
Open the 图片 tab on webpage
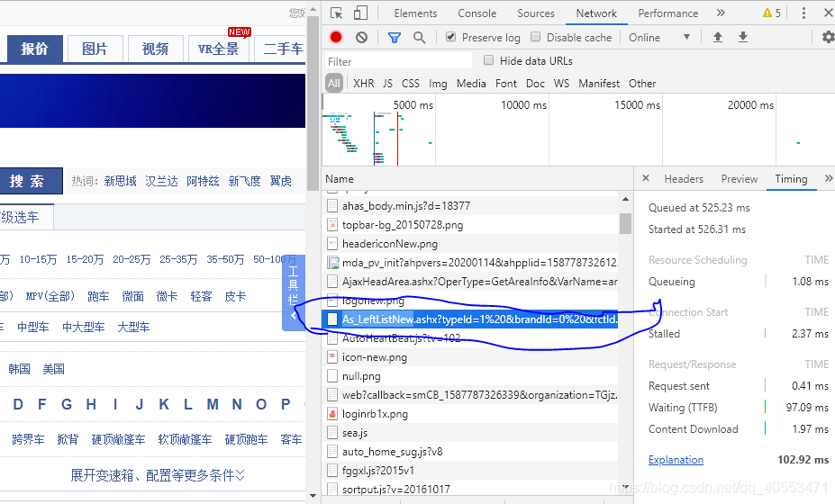pyautogui.click(x=95, y=49)
